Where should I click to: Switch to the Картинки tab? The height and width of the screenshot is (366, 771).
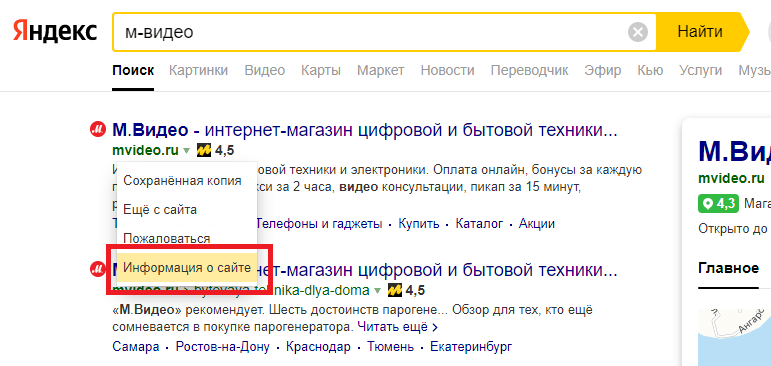198,70
